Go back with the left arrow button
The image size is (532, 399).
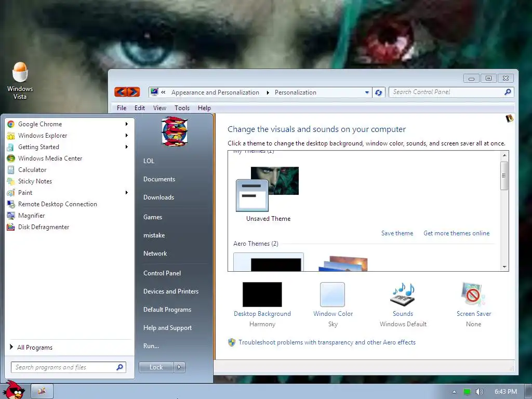pos(121,91)
